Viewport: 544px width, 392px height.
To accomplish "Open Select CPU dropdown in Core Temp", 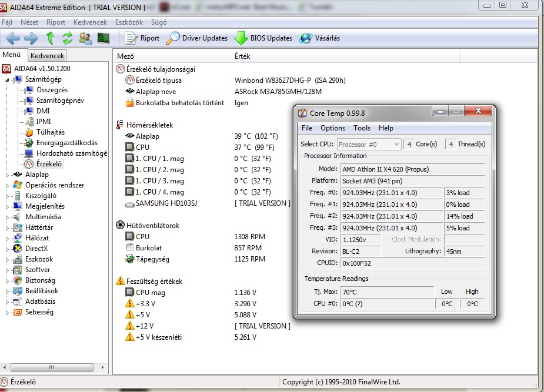I will pos(369,144).
